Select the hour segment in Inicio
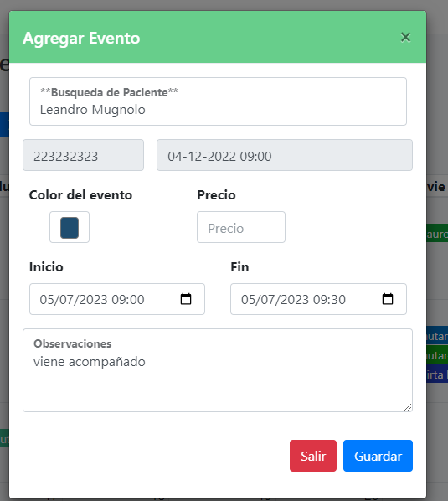 118,300
